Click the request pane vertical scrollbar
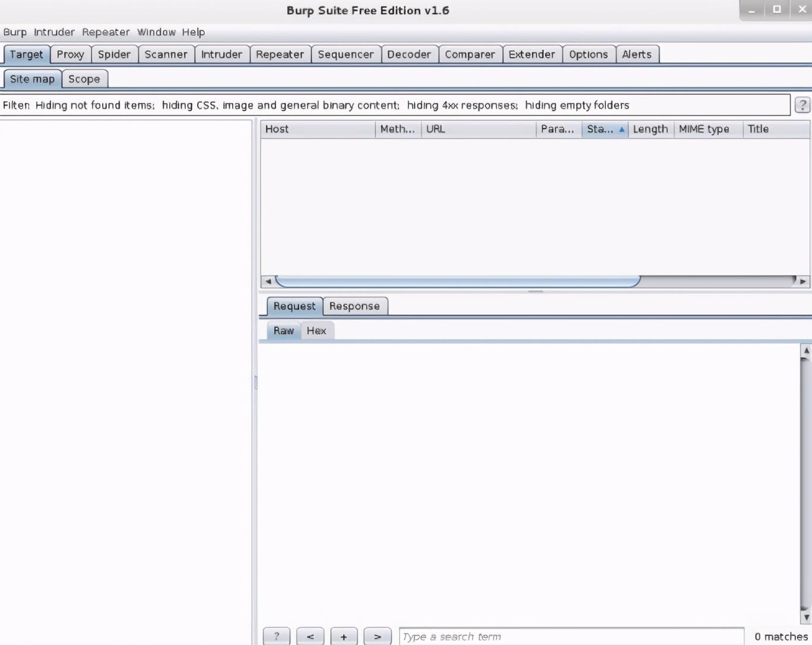 tap(806, 483)
